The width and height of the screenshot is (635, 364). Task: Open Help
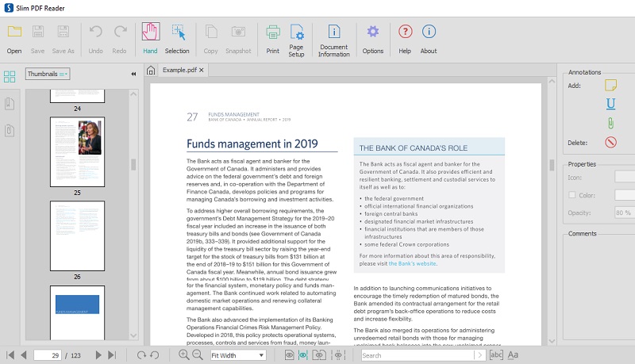pos(405,39)
